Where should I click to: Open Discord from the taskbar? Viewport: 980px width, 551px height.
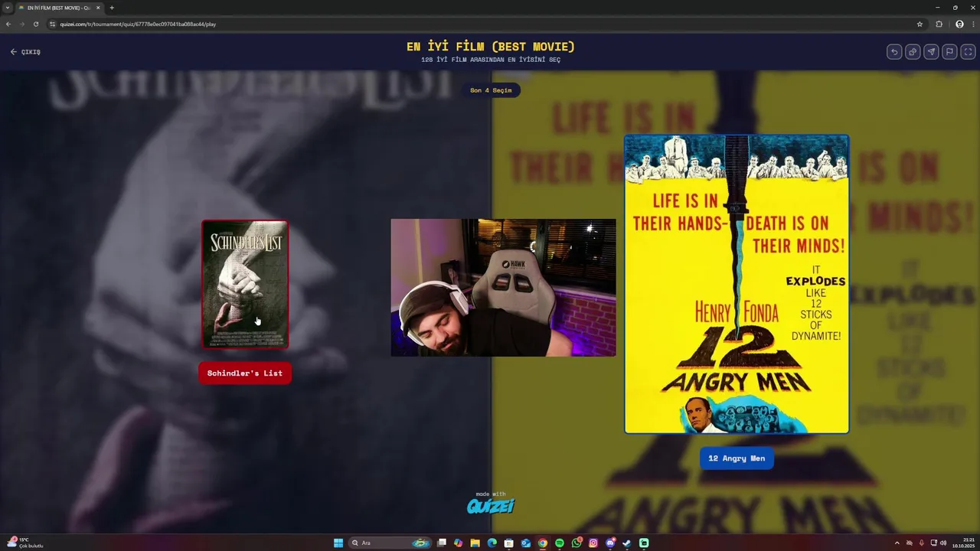(610, 543)
